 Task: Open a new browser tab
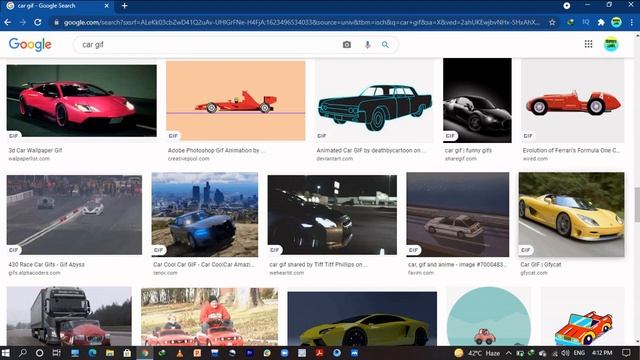tap(124, 6)
